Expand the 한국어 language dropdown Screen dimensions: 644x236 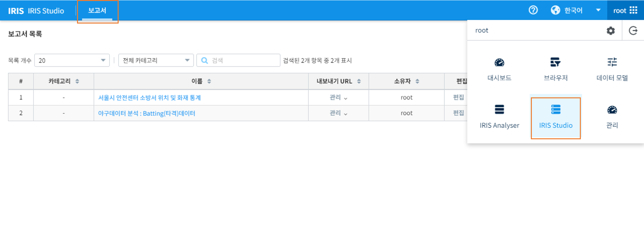pos(598,10)
